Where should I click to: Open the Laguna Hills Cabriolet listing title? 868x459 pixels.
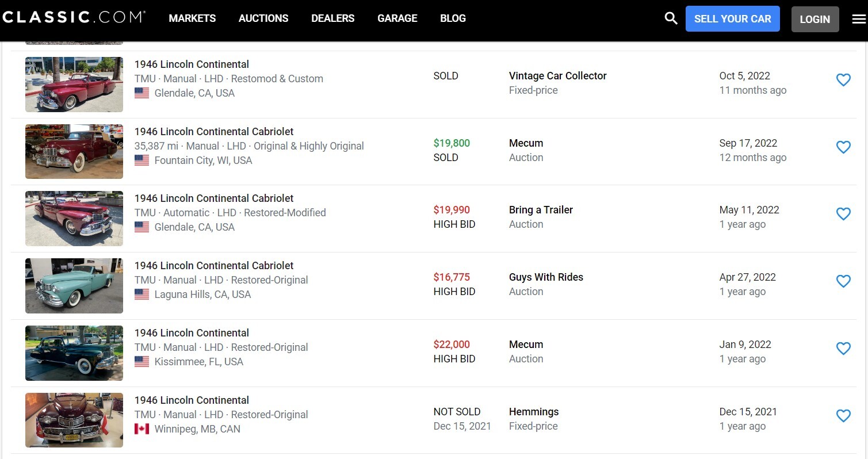pyautogui.click(x=214, y=265)
